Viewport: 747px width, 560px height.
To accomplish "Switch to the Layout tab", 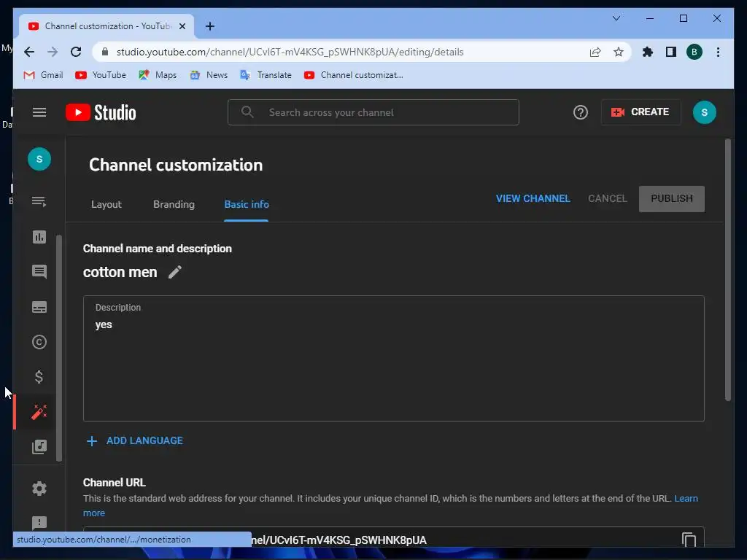I will (x=107, y=204).
